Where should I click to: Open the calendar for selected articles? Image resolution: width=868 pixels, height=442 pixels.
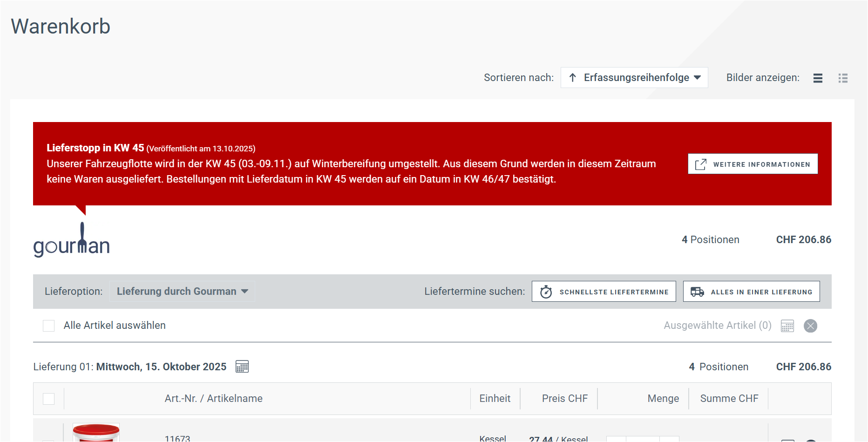(x=787, y=326)
